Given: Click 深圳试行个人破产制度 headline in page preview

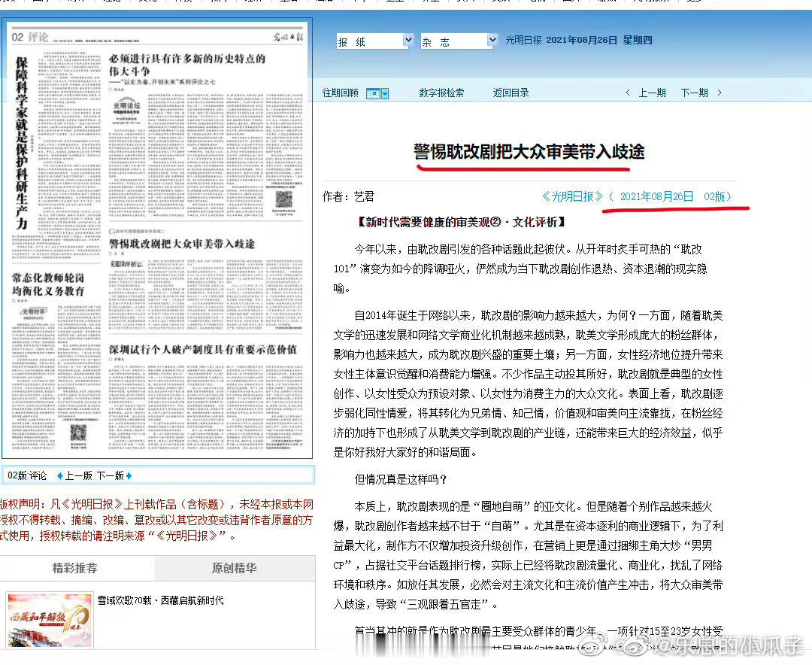Looking at the screenshot, I should [203, 349].
